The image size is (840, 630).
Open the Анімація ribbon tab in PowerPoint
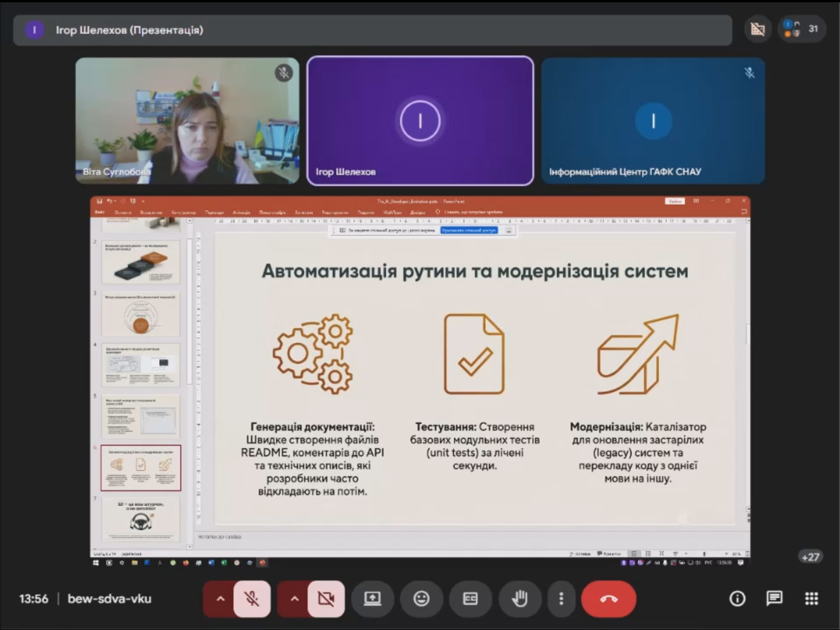(x=240, y=213)
